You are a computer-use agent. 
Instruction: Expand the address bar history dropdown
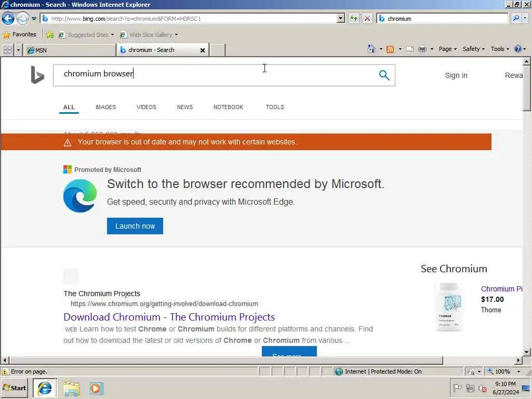click(341, 19)
